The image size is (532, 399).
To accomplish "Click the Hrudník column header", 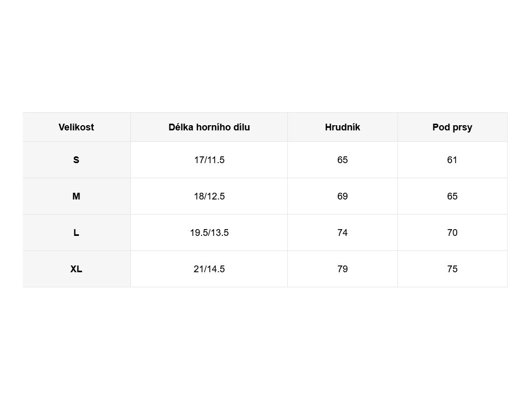I will [x=342, y=127].
